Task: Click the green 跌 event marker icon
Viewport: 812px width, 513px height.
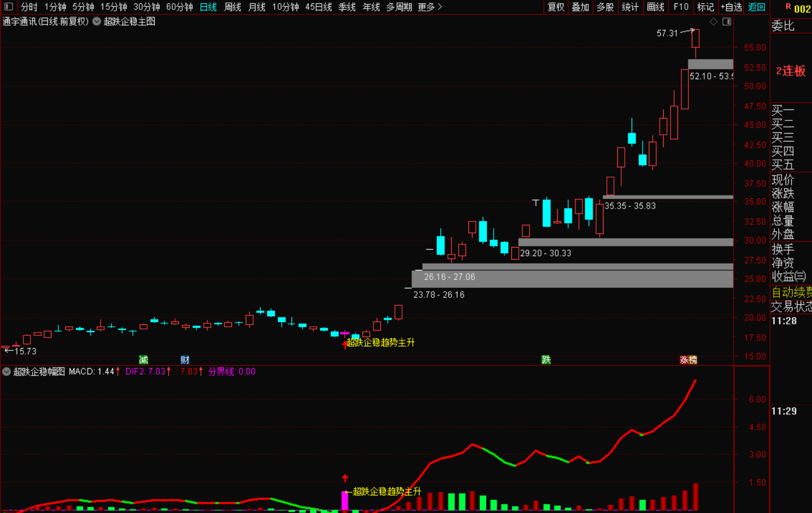Action: click(x=546, y=360)
